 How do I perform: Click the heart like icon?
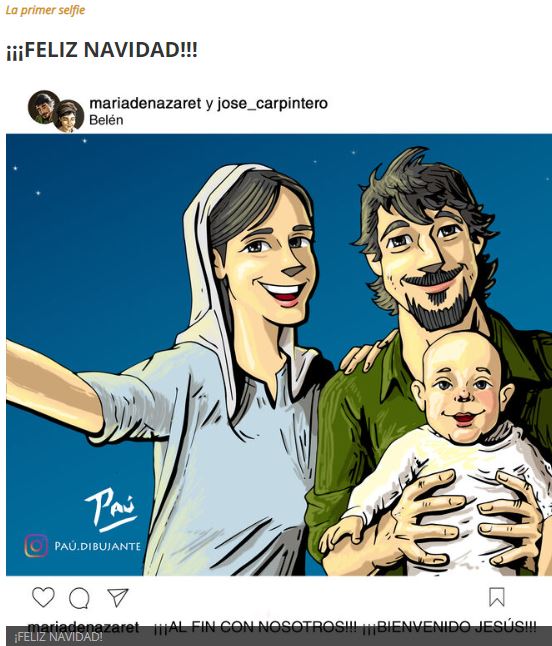(x=43, y=597)
